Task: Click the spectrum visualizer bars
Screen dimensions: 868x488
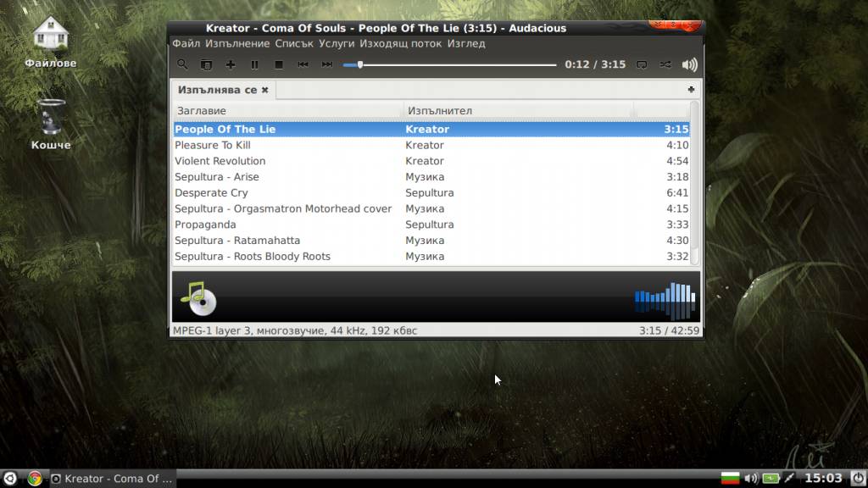Action: 665,299
